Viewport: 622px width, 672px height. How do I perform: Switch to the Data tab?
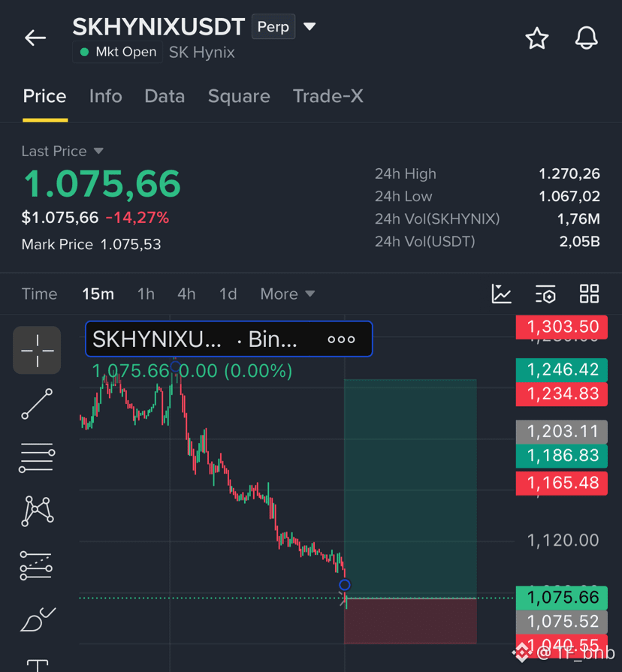[165, 96]
